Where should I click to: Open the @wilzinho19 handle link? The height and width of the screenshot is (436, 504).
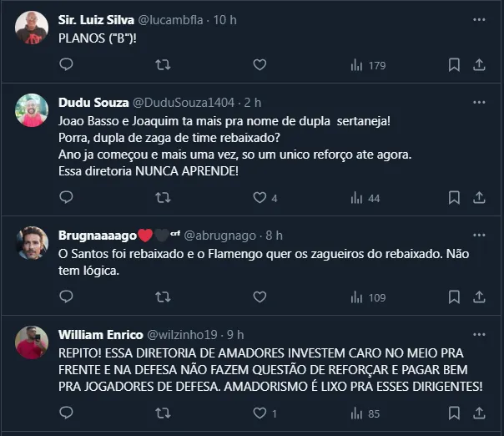tap(184, 334)
